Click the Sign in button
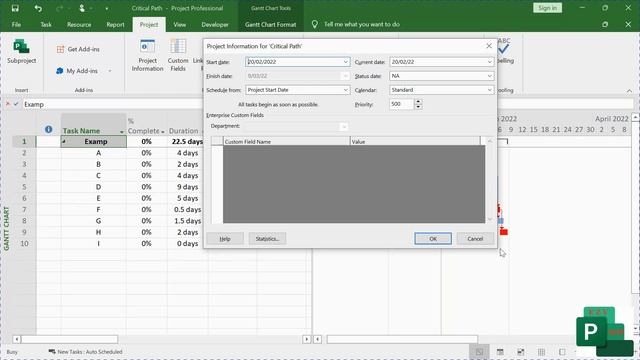This screenshot has width=640, height=360. point(547,8)
